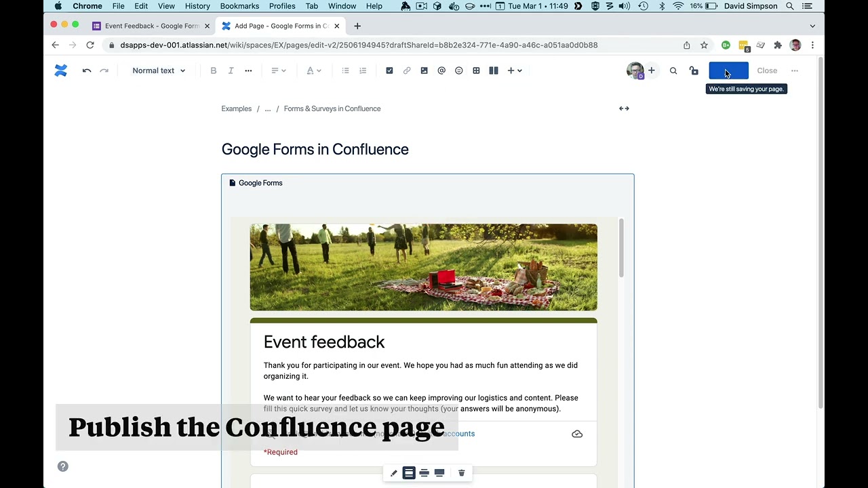
Task: Open Chrome extensions puzzle icon
Action: click(x=778, y=45)
